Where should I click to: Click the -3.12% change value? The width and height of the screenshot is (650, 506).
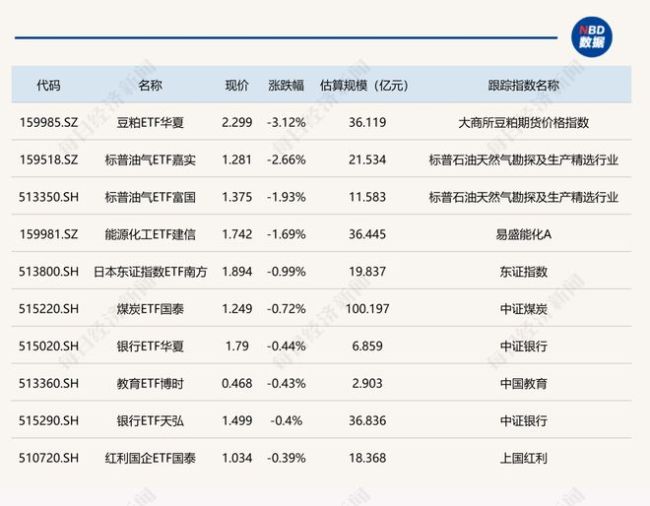point(286,123)
